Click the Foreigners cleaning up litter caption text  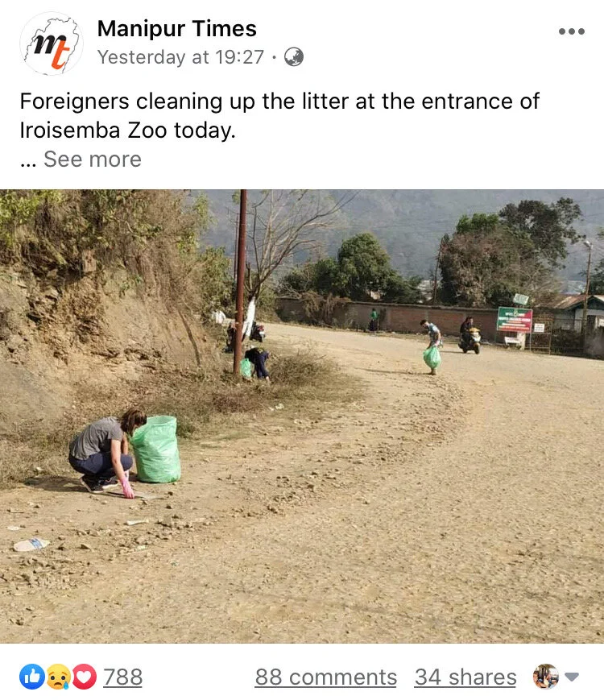279,116
